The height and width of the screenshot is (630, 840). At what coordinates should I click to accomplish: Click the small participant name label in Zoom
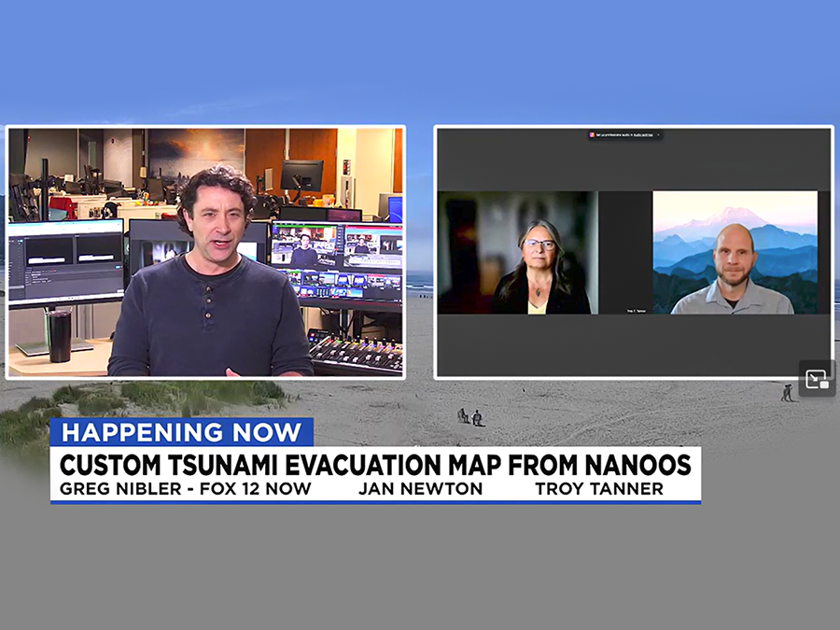[637, 310]
